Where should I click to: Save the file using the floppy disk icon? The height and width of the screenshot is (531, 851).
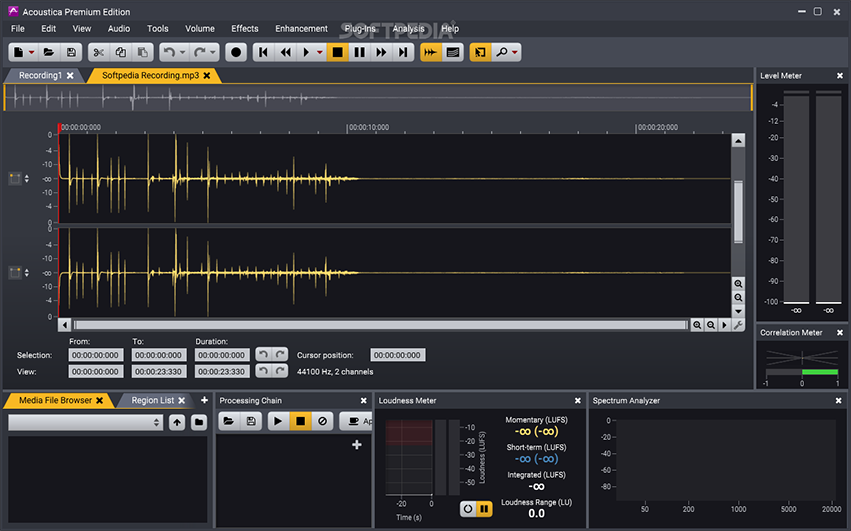coord(71,52)
